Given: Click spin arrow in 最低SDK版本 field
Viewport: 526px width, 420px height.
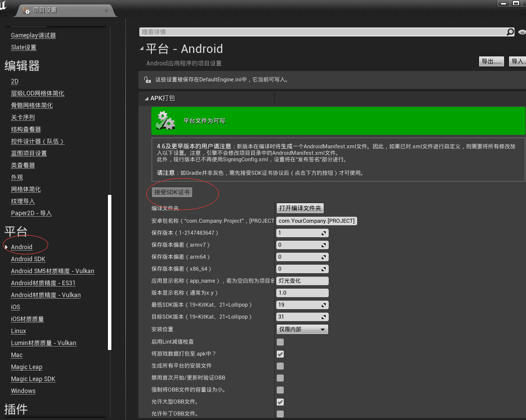Looking at the screenshot, I should [x=323, y=305].
